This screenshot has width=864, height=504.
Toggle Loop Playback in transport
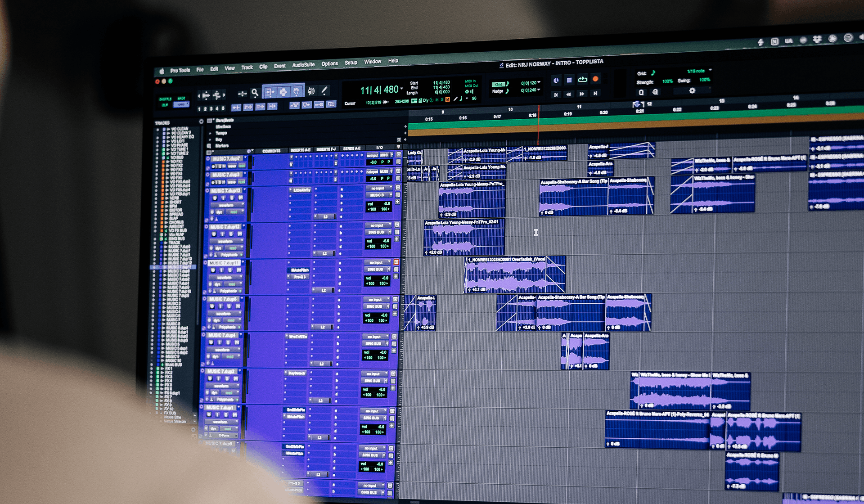[x=582, y=80]
